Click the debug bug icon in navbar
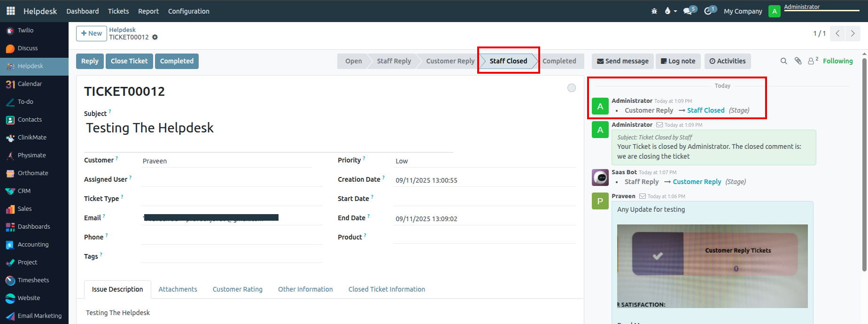 tap(654, 11)
